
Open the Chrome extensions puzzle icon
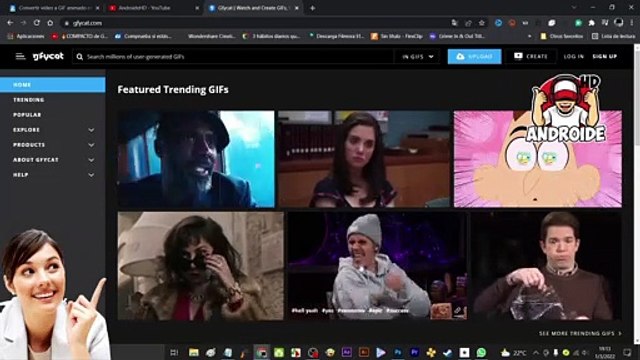click(591, 23)
